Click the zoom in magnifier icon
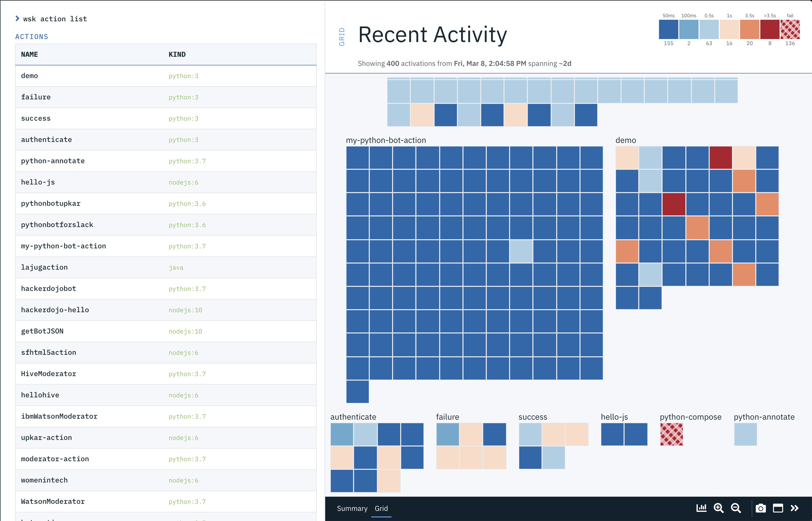This screenshot has height=521, width=812. point(718,508)
